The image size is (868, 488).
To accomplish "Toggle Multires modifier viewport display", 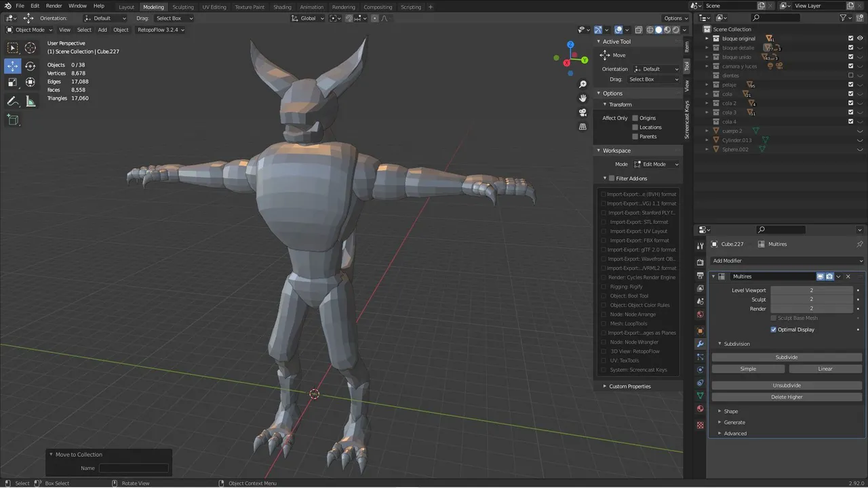I will point(820,277).
